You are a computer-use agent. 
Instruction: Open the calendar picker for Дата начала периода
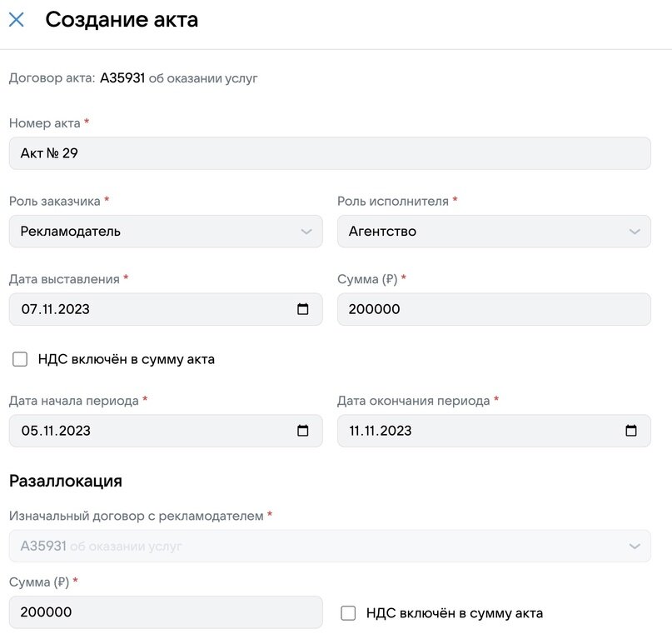point(304,431)
